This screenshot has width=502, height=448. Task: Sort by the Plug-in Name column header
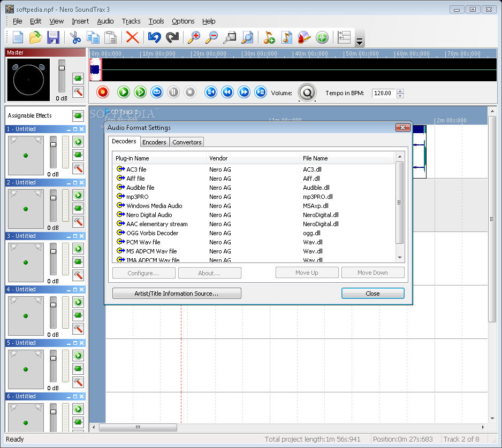159,158
